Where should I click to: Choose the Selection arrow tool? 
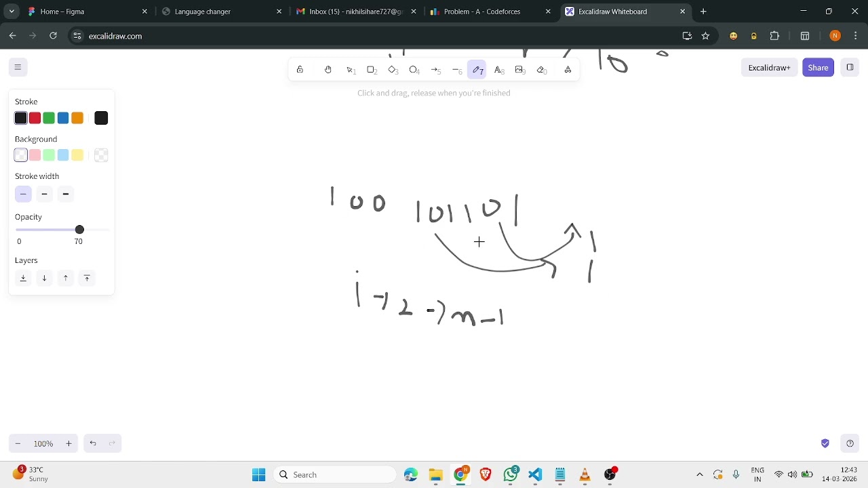(x=350, y=70)
